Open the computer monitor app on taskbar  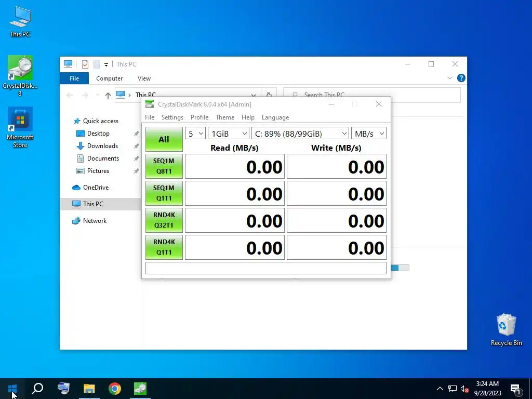(63, 389)
